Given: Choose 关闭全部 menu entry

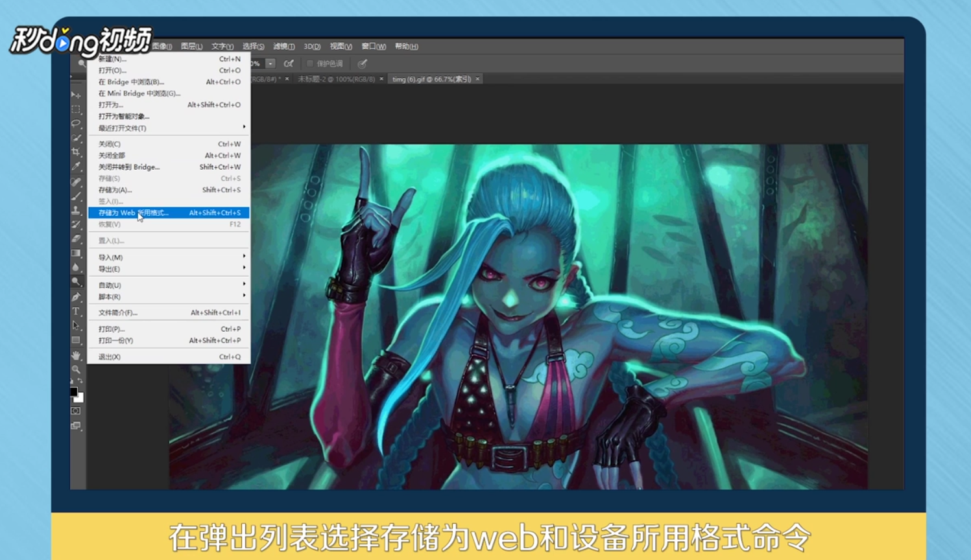Looking at the screenshot, I should 169,156.
